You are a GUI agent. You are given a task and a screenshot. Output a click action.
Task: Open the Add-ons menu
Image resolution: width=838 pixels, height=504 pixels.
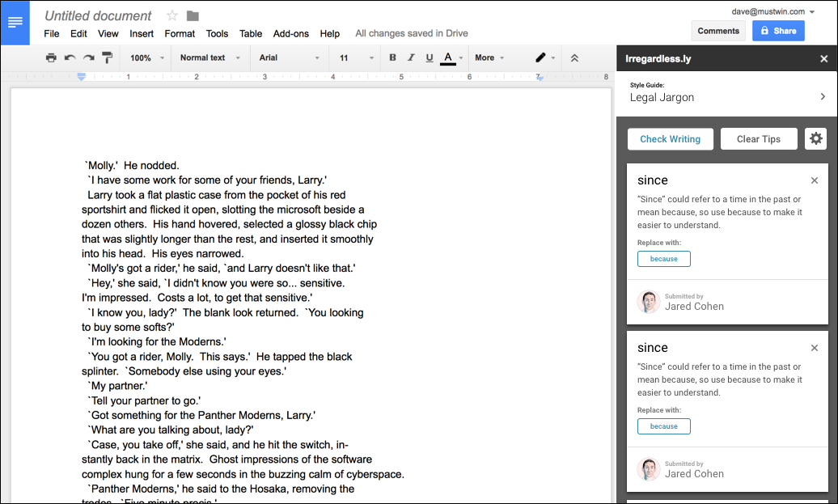(290, 34)
